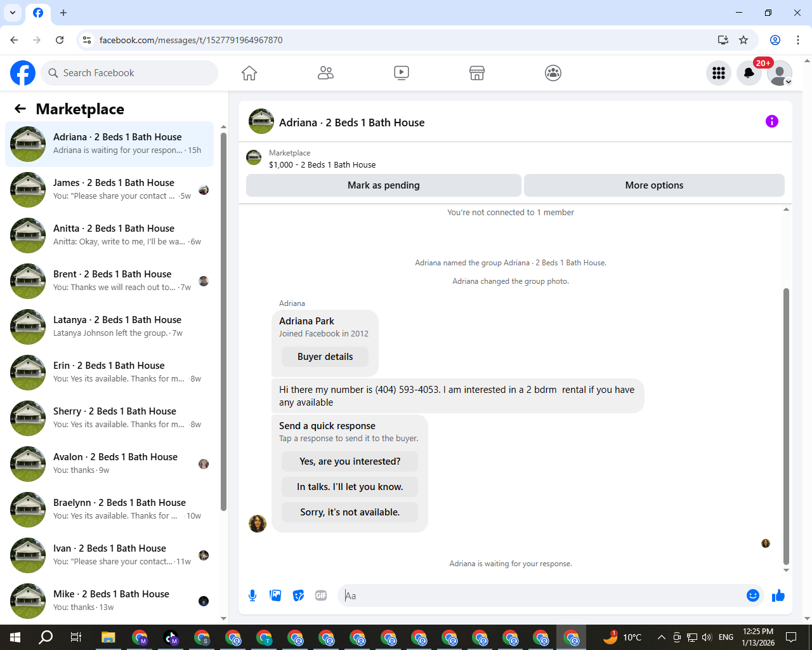The width and height of the screenshot is (812, 650).
Task: Open taskbar volume control
Action: pyautogui.click(x=707, y=637)
